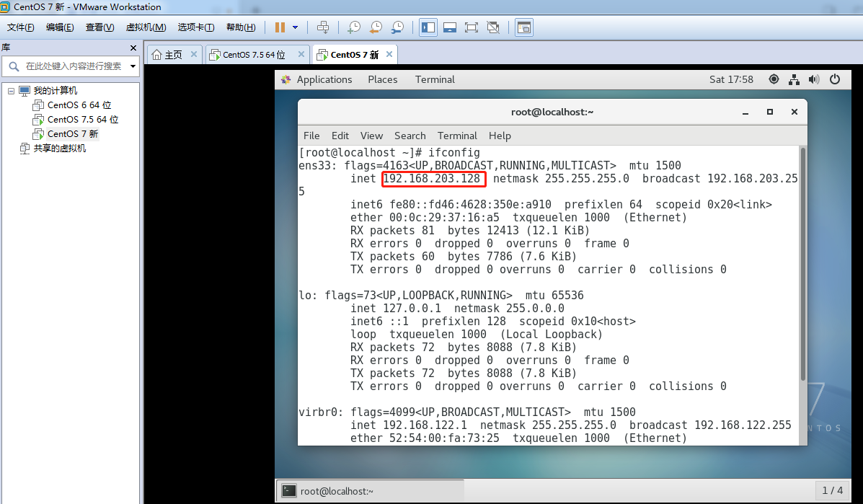Pause the running virtual machine
Screen dimensions: 863x504
[x=280, y=27]
